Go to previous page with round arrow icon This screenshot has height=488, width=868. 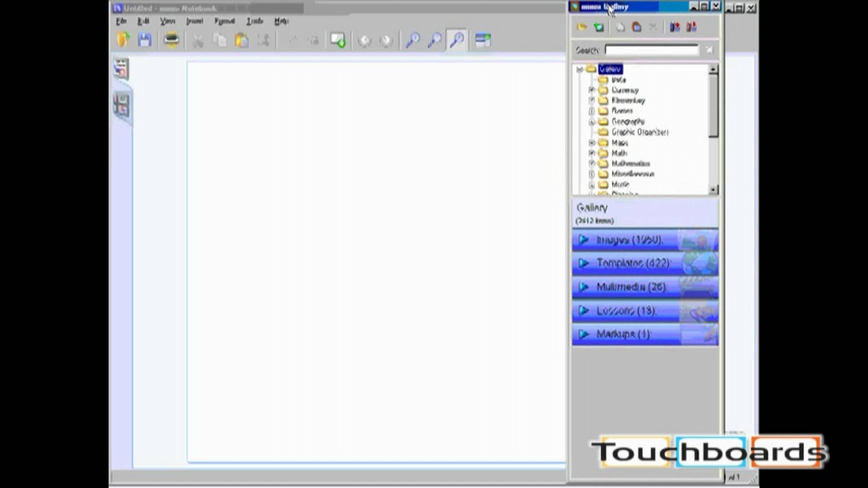[364, 41]
